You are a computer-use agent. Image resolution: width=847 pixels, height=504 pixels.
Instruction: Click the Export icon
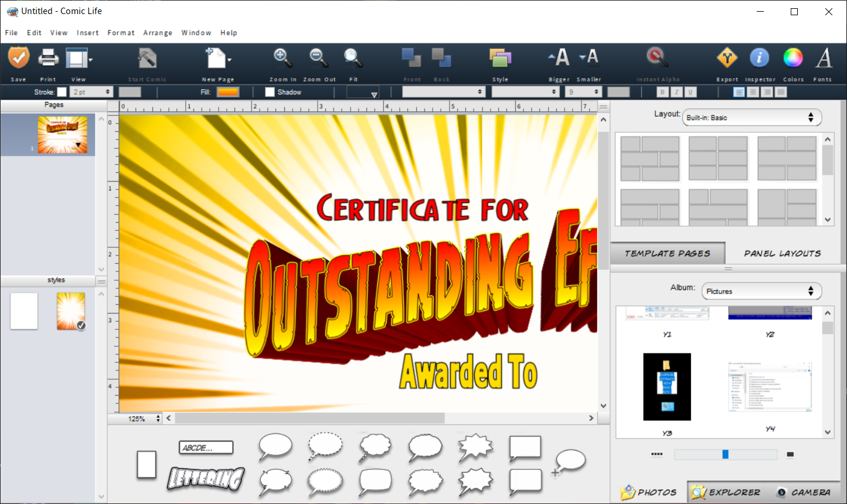[727, 57]
